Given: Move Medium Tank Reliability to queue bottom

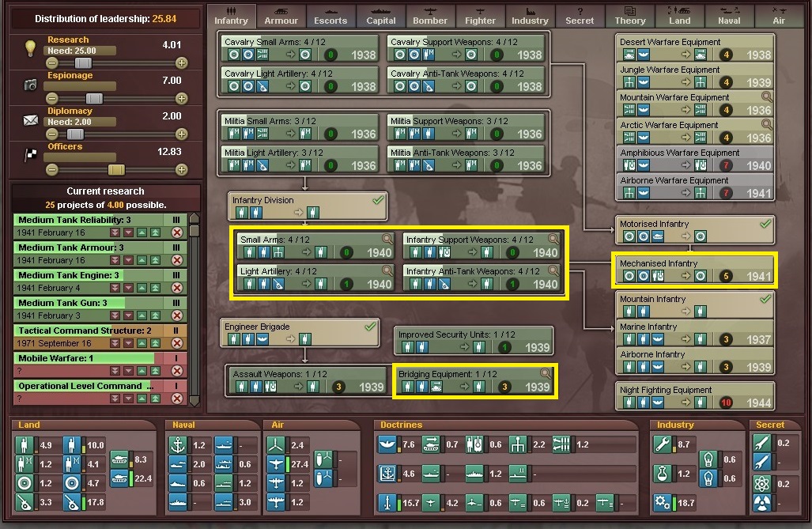Looking at the screenshot, I should pos(115,233).
